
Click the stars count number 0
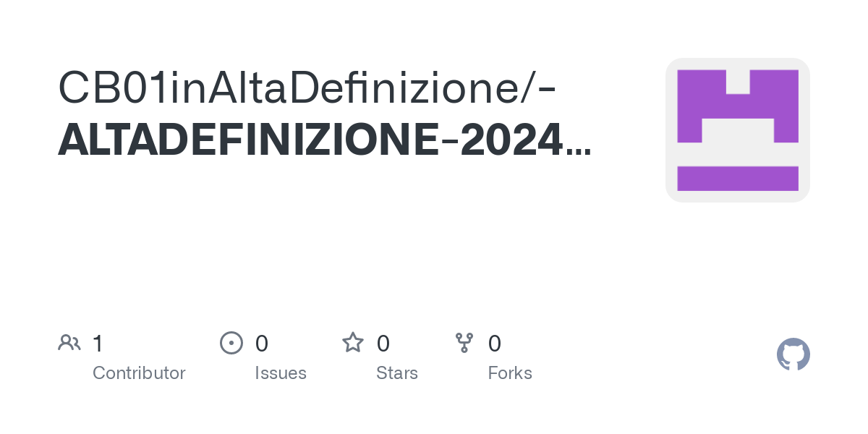(383, 344)
